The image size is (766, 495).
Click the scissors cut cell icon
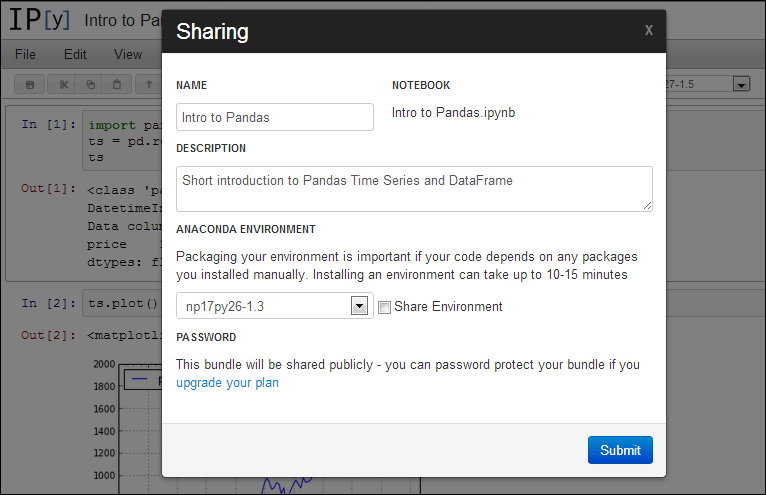click(64, 85)
